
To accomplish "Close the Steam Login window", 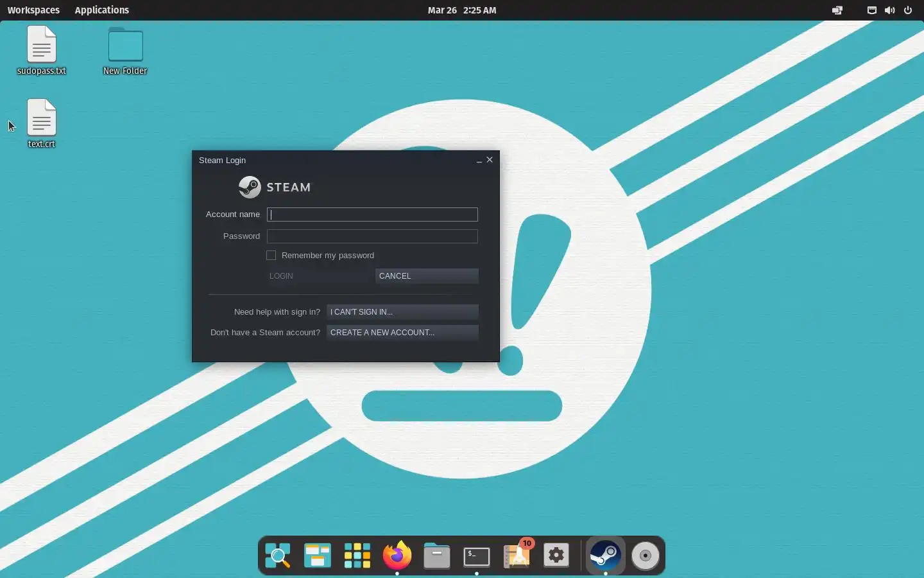I will pyautogui.click(x=490, y=160).
